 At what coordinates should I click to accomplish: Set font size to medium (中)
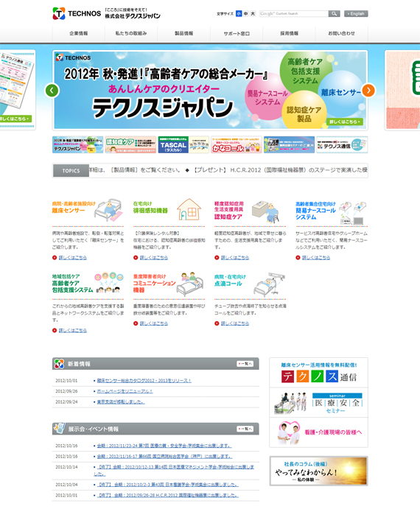click(246, 14)
